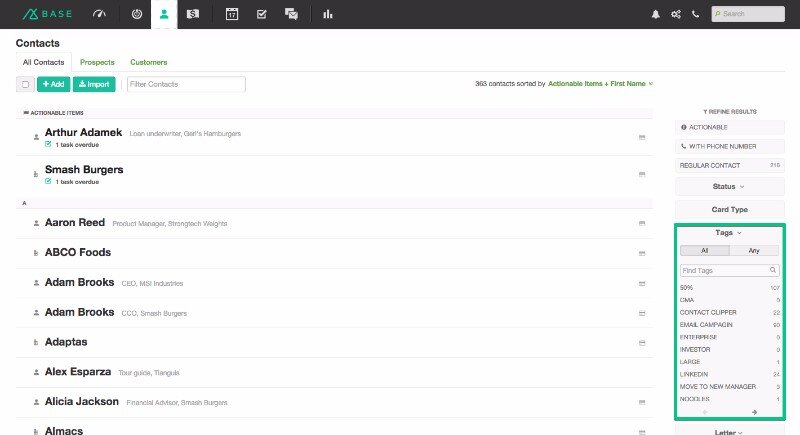The image size is (800, 435).
Task: Click the Import button
Action: tap(95, 85)
